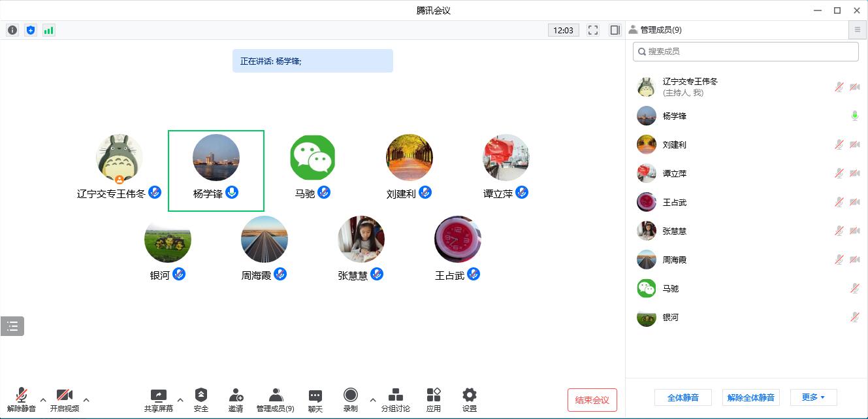868x419 pixels.
Task: Select 周海霞 row name in member list
Action: tap(675, 260)
